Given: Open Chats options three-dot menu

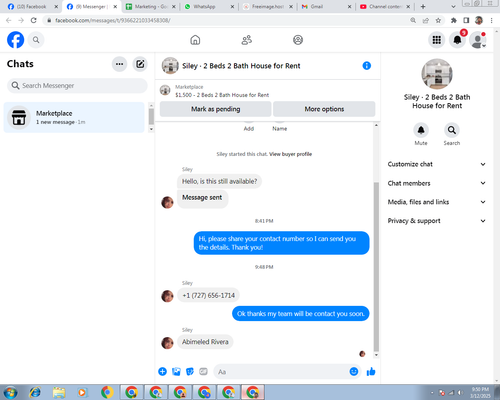Looking at the screenshot, I should pyautogui.click(x=119, y=64).
